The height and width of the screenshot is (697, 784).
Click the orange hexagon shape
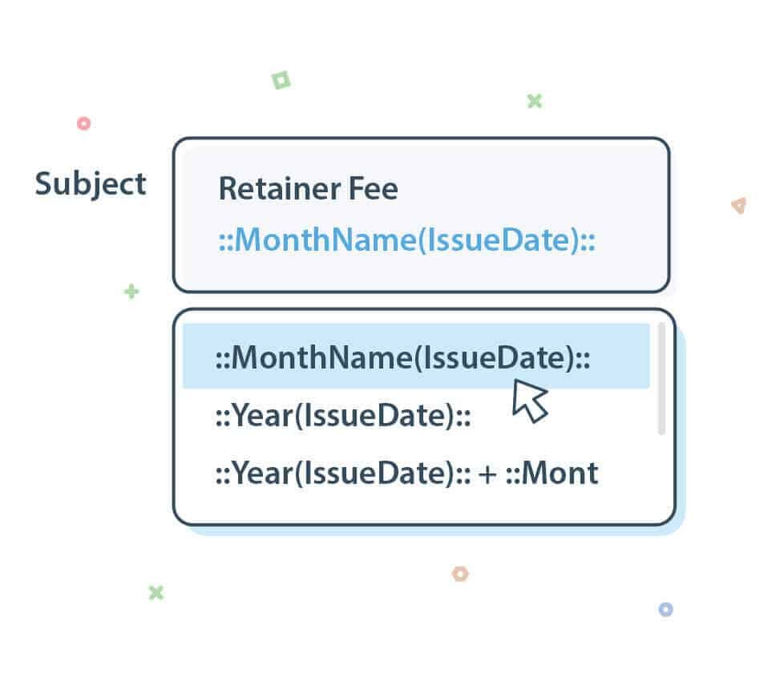point(460,574)
